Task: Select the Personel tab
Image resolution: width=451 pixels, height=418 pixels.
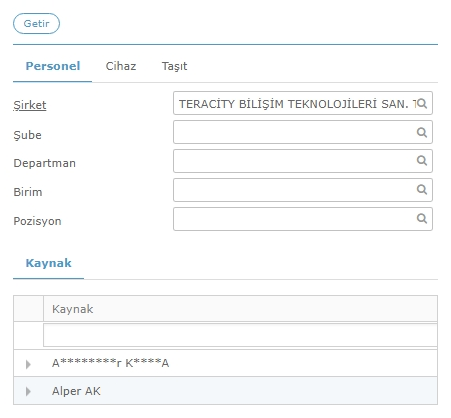Action: point(53,66)
